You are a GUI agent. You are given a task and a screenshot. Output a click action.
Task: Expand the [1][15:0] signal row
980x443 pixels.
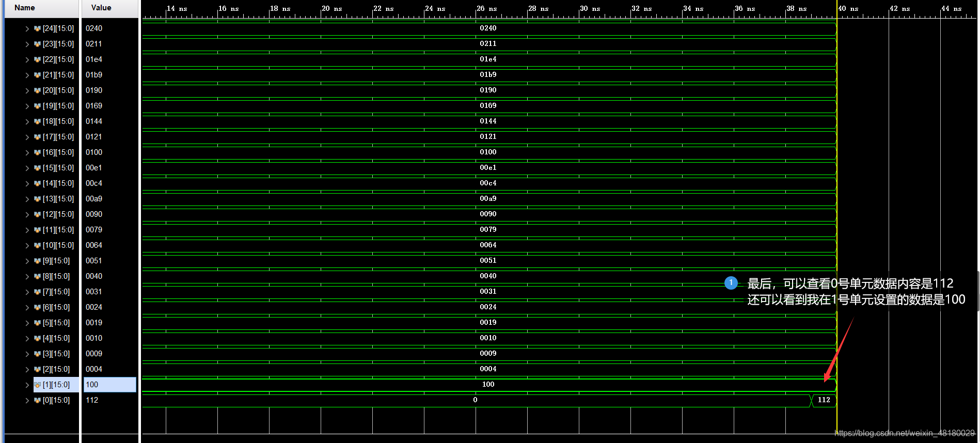27,385
